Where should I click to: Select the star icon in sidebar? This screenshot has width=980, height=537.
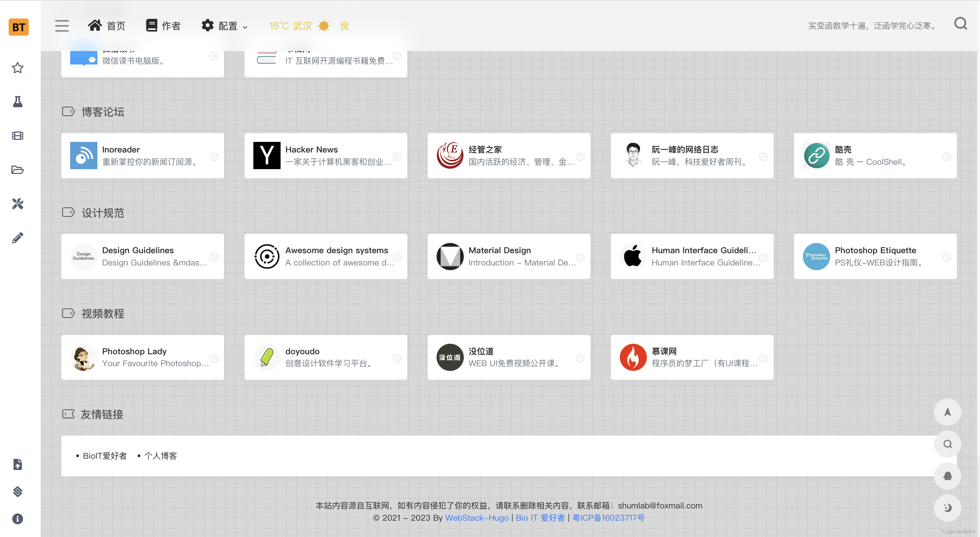click(17, 68)
